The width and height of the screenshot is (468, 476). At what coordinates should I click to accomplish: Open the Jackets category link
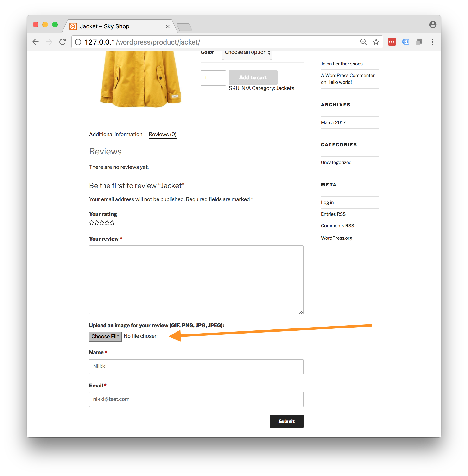tap(285, 88)
